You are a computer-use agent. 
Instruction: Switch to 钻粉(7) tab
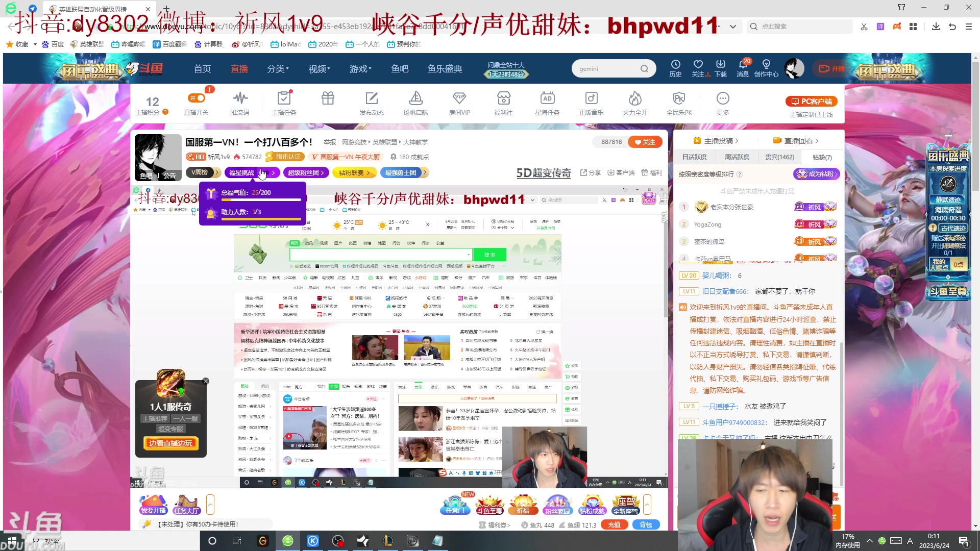[822, 157]
